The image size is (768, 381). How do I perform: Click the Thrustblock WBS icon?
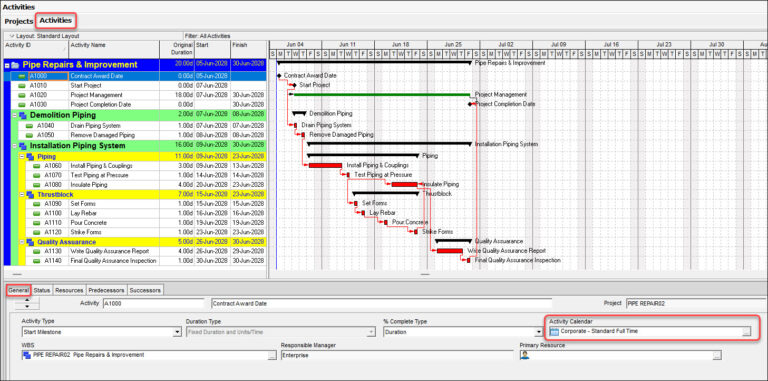(x=30, y=194)
